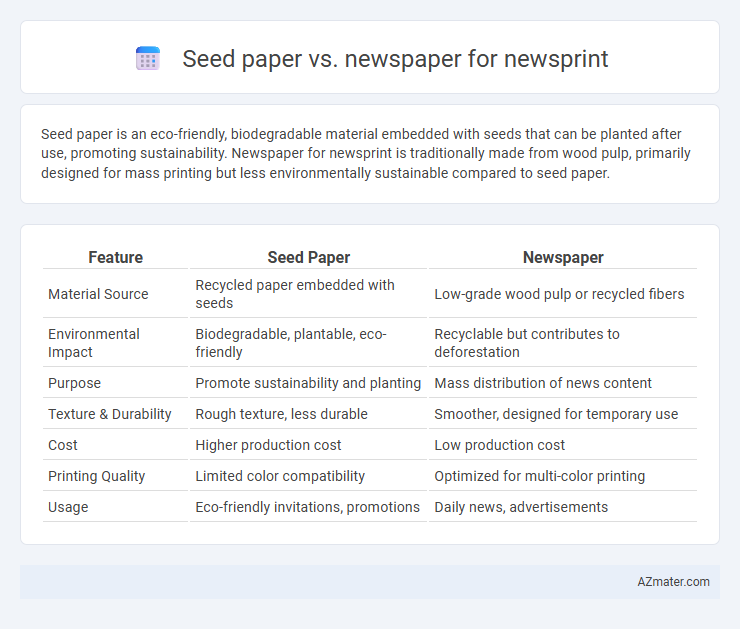Select the 'Newspaper' column header

pos(563,257)
